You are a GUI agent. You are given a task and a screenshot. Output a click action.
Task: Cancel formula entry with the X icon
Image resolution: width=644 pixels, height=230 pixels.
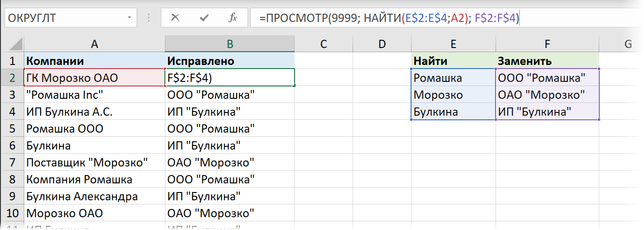[x=175, y=18]
